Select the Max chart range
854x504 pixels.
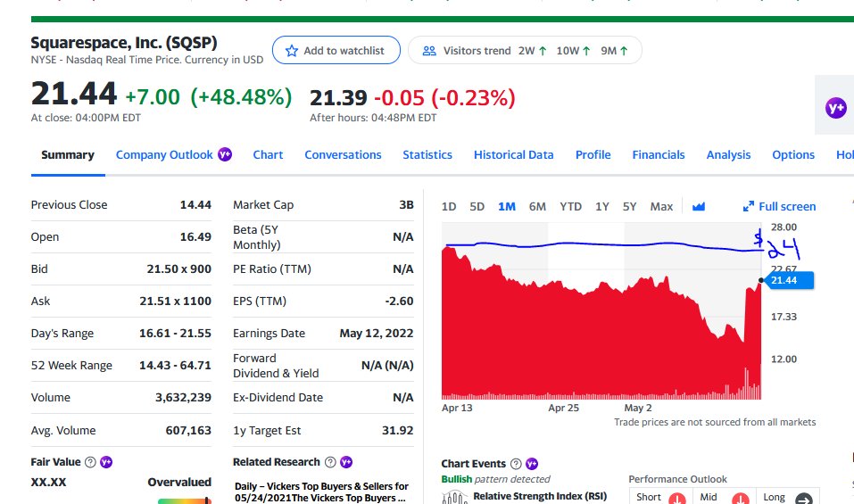pos(662,207)
